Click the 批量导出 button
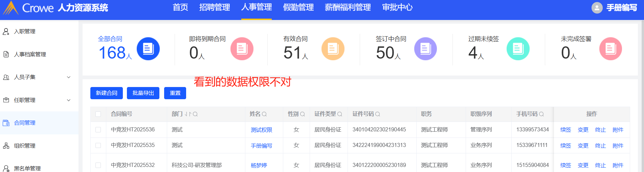 tap(143, 93)
